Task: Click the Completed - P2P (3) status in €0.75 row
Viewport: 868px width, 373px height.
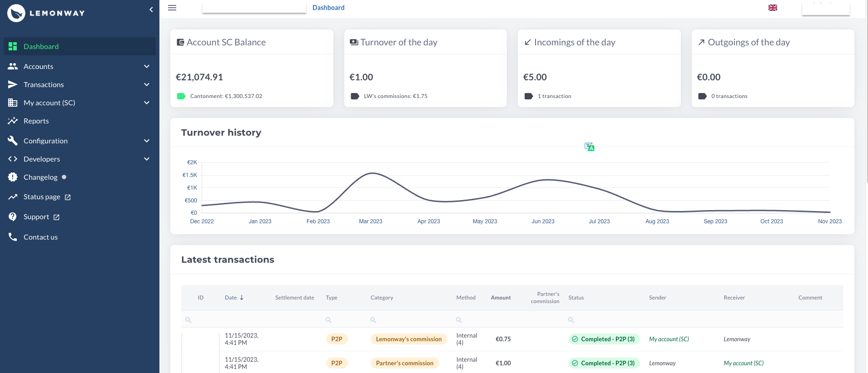Action: click(x=604, y=339)
